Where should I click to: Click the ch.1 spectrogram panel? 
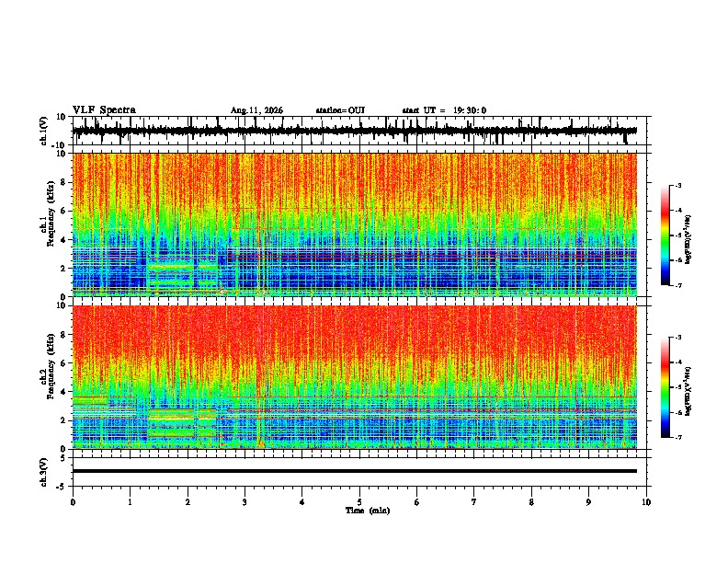[x=355, y=224]
